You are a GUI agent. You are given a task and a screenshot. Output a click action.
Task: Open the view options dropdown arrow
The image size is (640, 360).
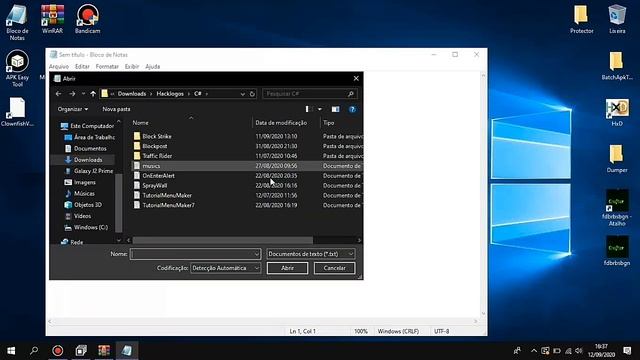(320, 109)
